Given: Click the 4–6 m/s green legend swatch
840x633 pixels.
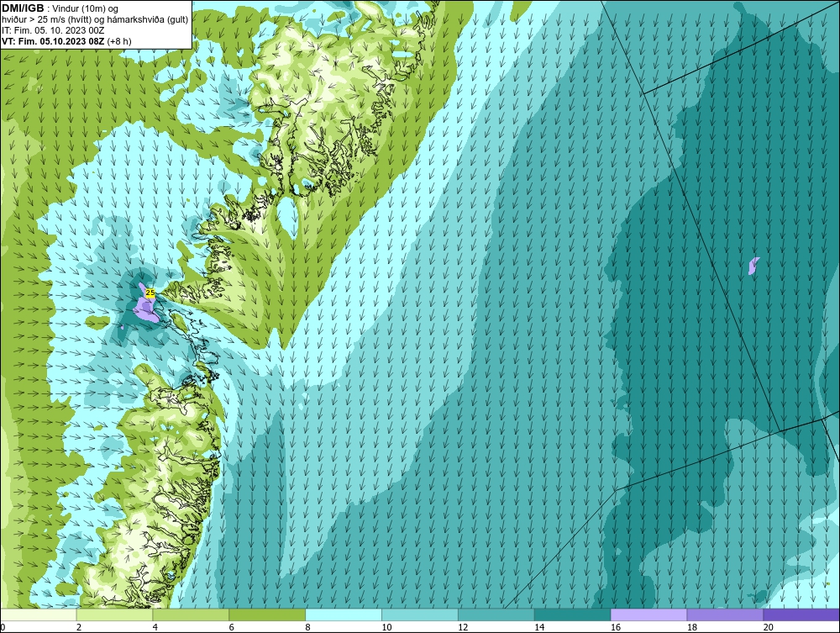Looking at the screenshot, I should 191,615.
